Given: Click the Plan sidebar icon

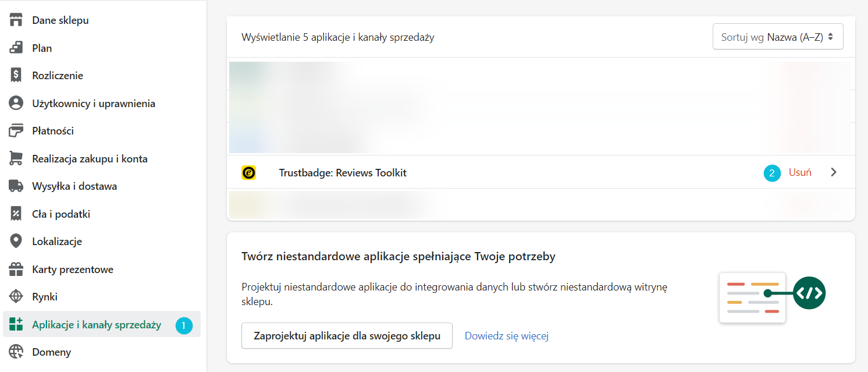Looking at the screenshot, I should 16,48.
